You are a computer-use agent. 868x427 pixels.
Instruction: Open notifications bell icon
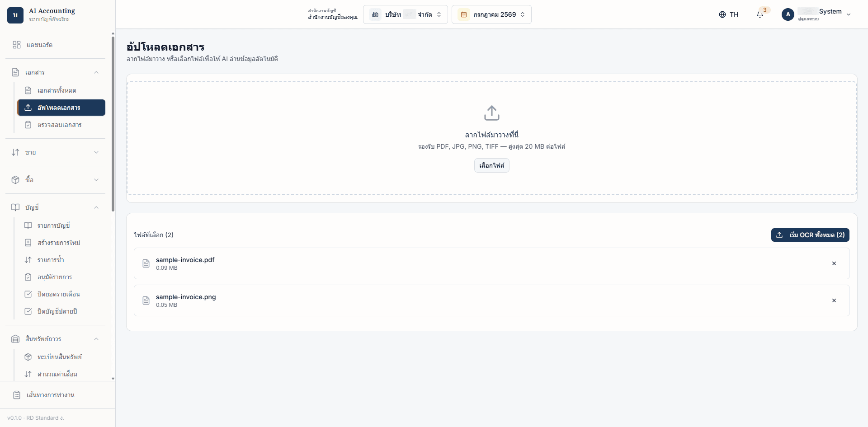click(760, 14)
